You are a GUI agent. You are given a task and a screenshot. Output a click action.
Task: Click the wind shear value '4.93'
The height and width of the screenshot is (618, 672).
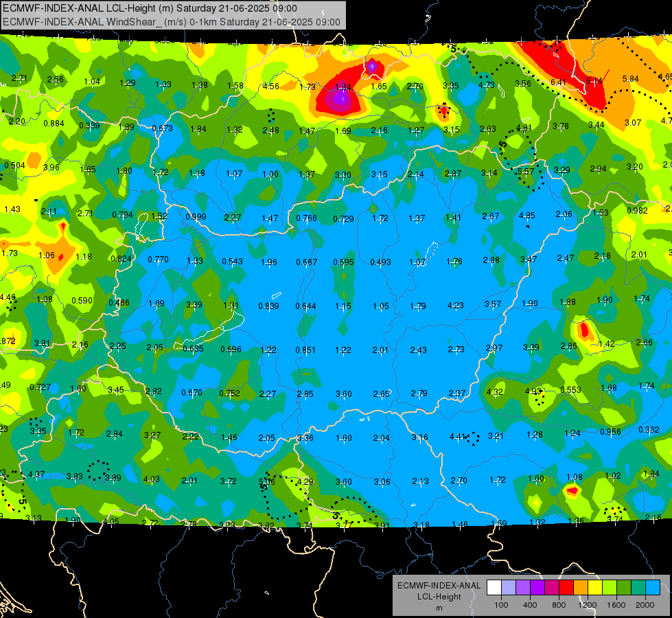533,391
